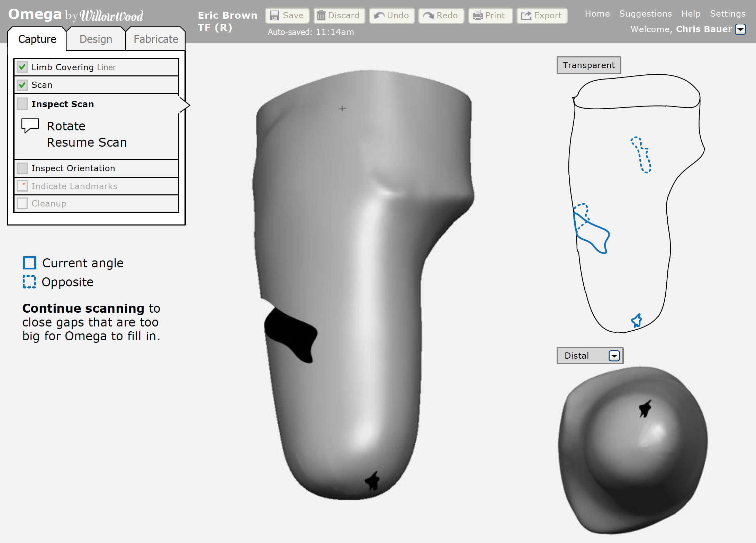Expand the Chris Bauer user menu arrow
This screenshot has height=543, width=756.
click(740, 29)
